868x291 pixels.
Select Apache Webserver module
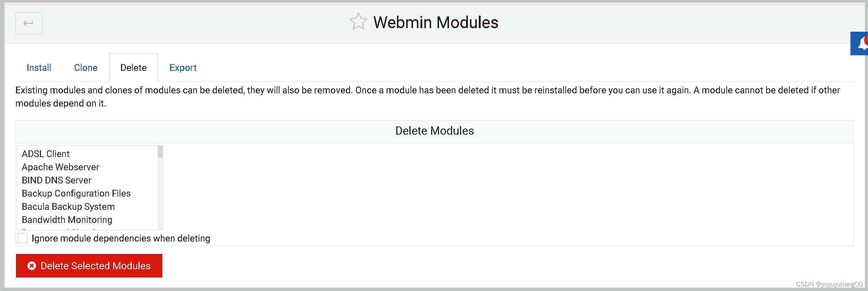61,167
